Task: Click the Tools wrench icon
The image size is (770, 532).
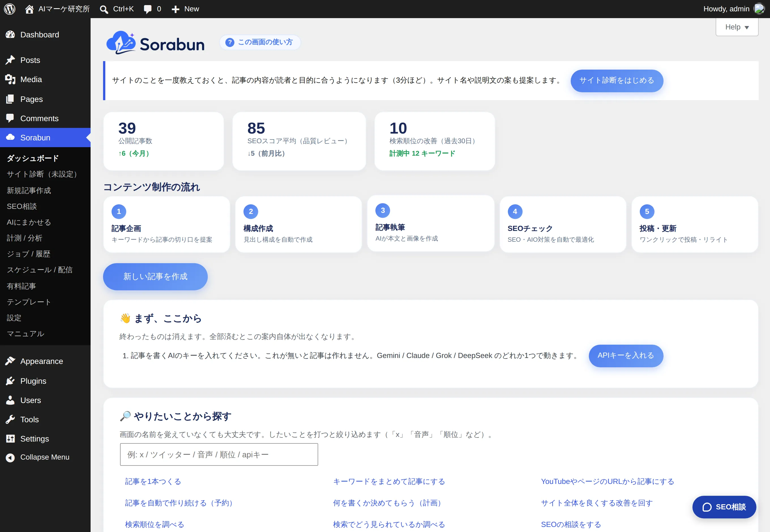Action: [x=10, y=420]
